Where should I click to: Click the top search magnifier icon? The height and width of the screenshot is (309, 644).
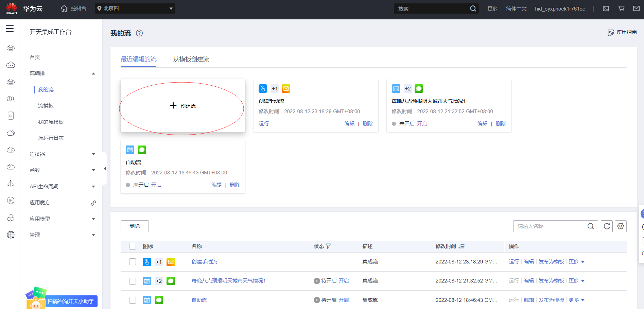coord(473,8)
